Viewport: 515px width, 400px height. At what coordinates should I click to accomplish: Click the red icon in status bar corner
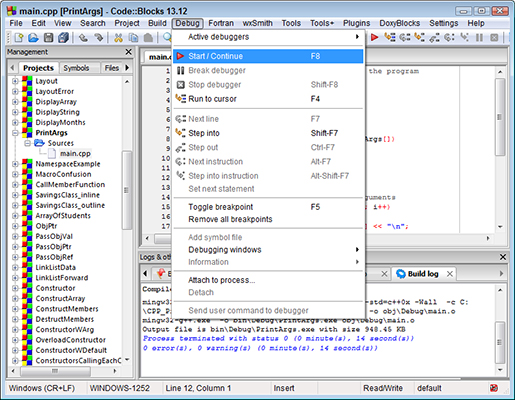pyautogui.click(x=494, y=388)
